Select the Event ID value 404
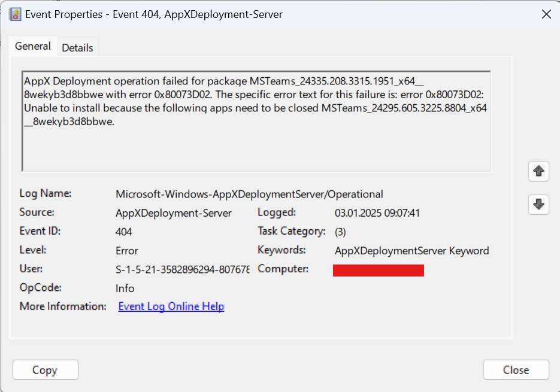The height and width of the screenshot is (392, 560). click(x=123, y=232)
